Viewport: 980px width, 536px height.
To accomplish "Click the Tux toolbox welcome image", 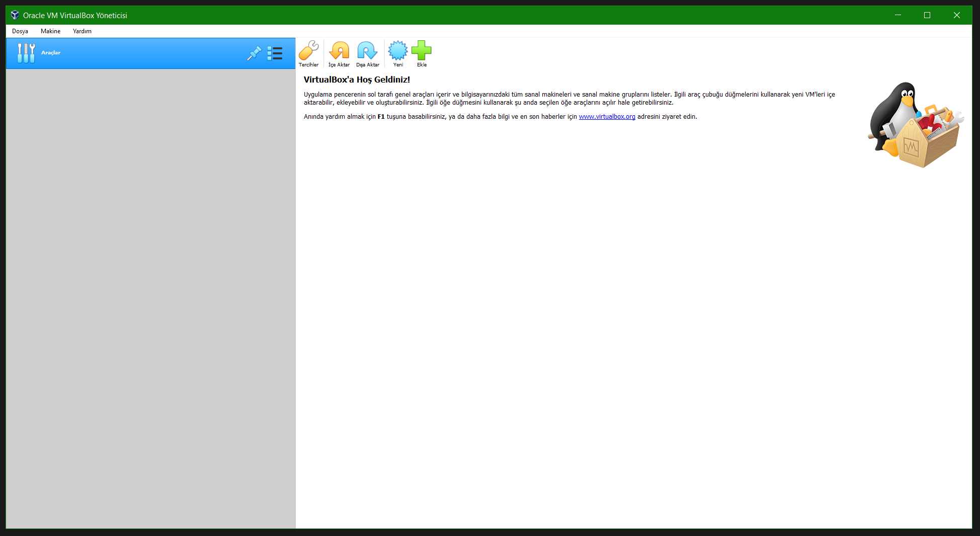I will point(916,125).
